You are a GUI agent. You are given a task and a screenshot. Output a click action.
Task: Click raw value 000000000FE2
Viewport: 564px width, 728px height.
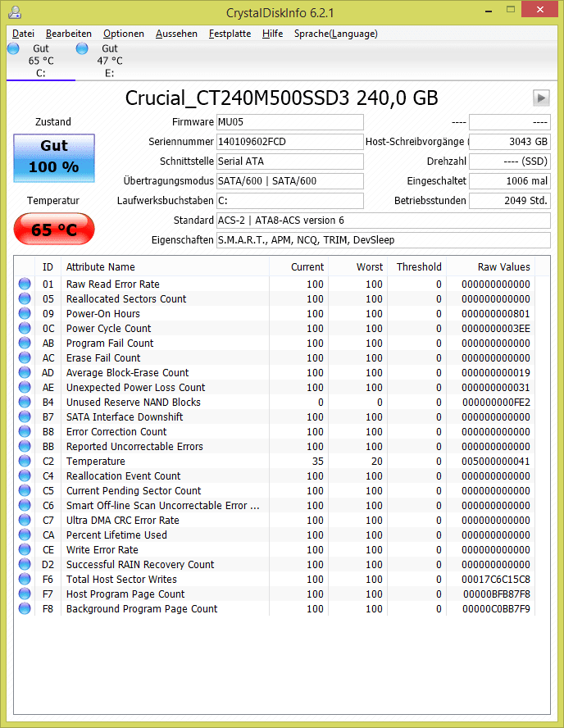[x=496, y=402]
